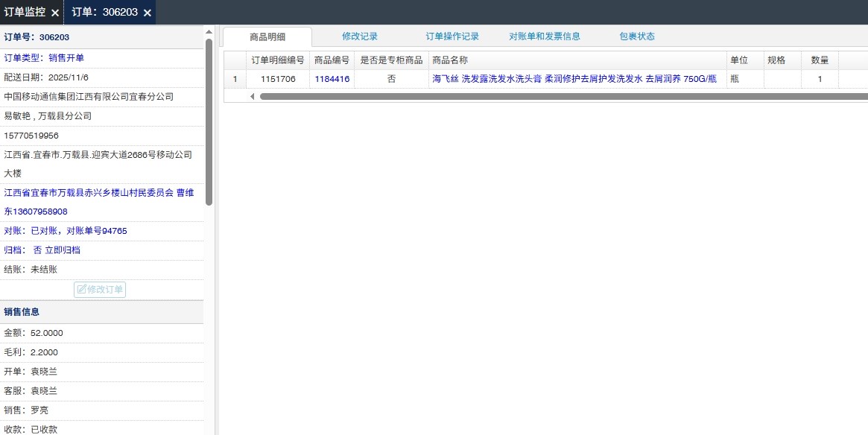Image resolution: width=868 pixels, height=435 pixels.
Task: Switch to 对账单和发票信息 tab
Action: (545, 36)
